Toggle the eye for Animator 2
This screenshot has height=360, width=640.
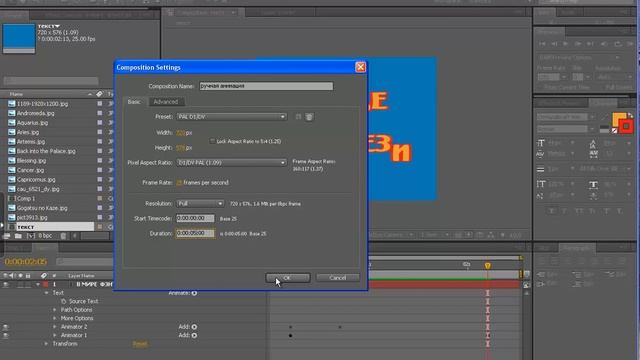pos(6,327)
